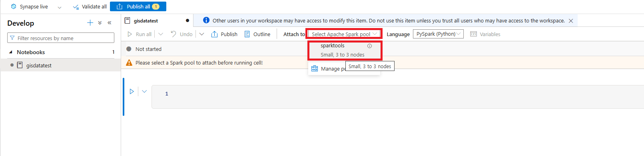Click sparktools pool info icon

(x=369, y=46)
